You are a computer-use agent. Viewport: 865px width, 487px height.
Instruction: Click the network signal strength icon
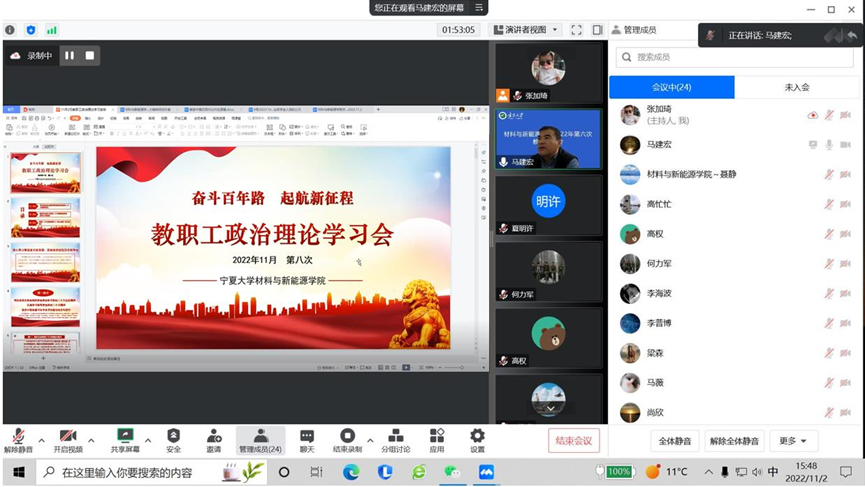(x=51, y=30)
